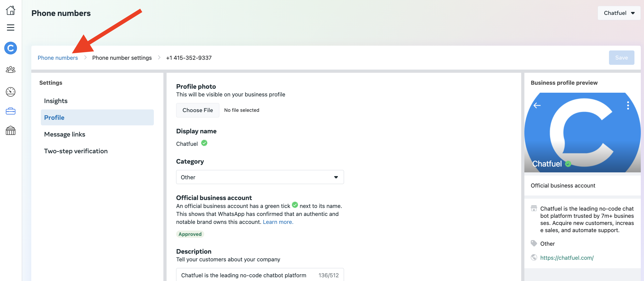Switch to Two-step verification settings
Image resolution: width=644 pixels, height=281 pixels.
pos(76,151)
